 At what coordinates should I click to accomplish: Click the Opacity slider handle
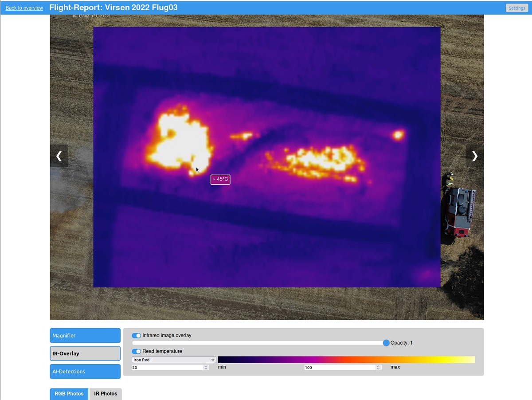point(386,343)
